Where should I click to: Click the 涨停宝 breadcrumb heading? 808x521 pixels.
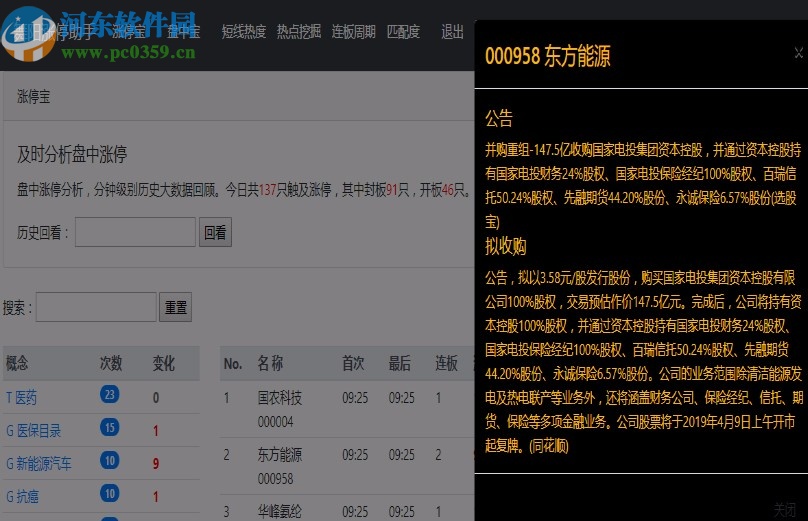click(x=33, y=96)
